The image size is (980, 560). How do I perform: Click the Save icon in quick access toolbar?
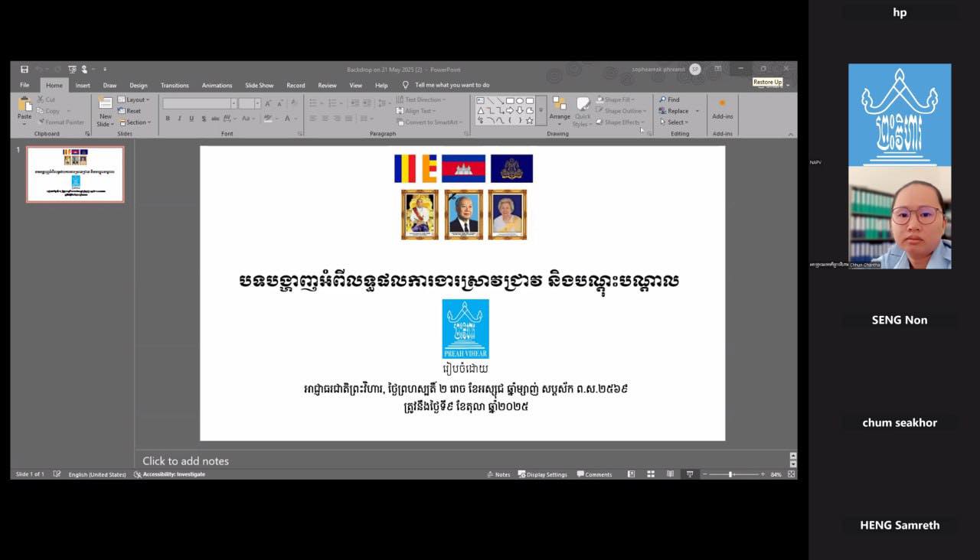[24, 69]
